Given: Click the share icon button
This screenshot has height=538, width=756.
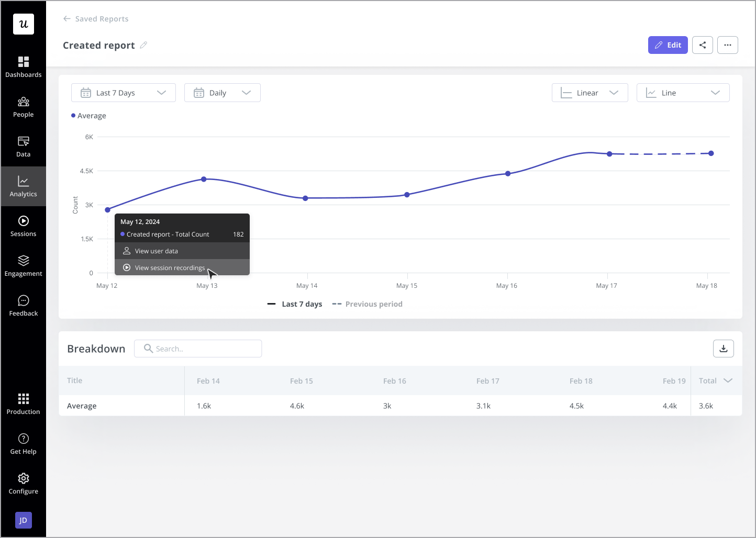Looking at the screenshot, I should [702, 45].
